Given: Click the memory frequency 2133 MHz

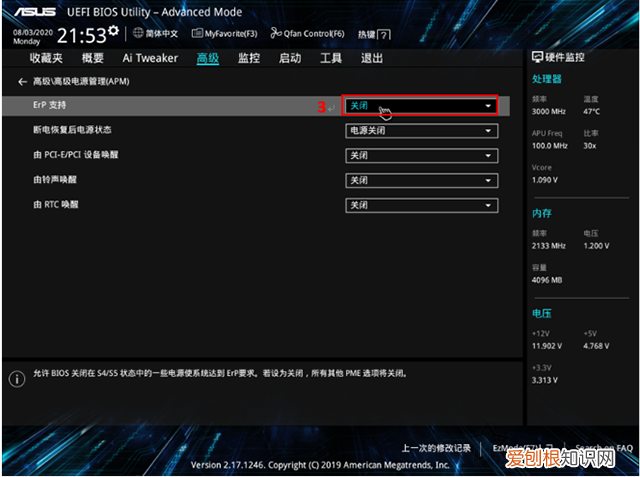Looking at the screenshot, I should 549,246.
